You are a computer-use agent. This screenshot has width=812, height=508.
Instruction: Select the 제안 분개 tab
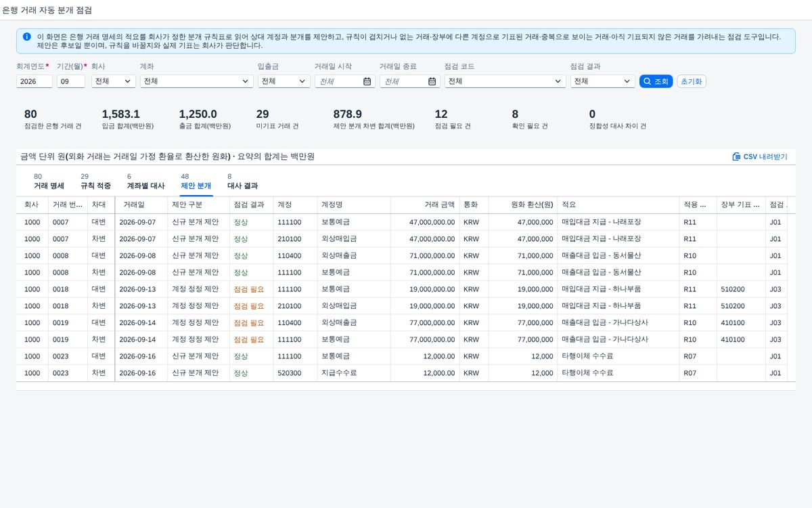[196, 181]
